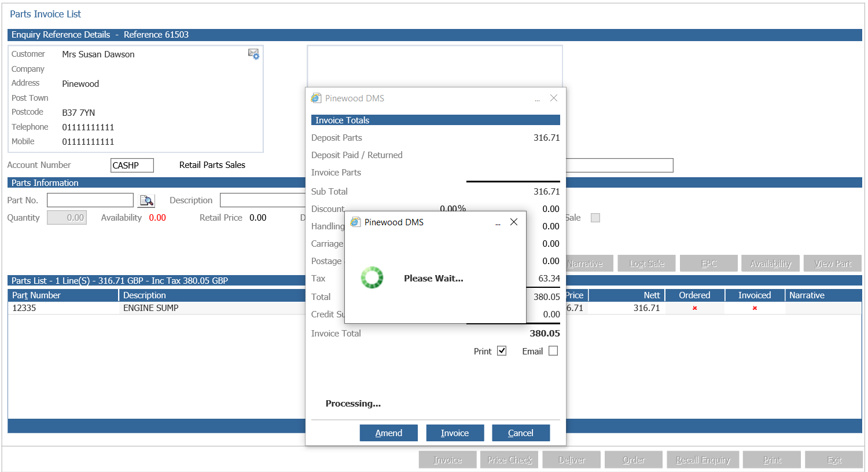Click the Narrative column header
This screenshot has width=868, height=472.
(823, 295)
